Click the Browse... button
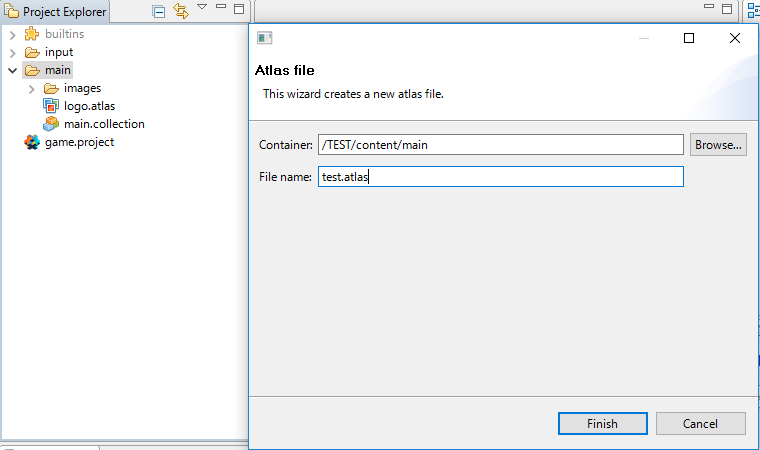Screen dimensions: 760x450 pos(718,145)
